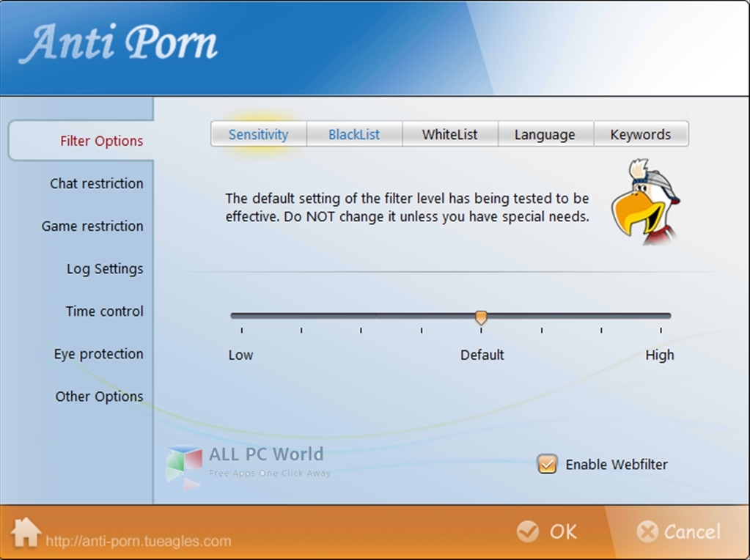Open the Eye protection section

click(x=98, y=354)
